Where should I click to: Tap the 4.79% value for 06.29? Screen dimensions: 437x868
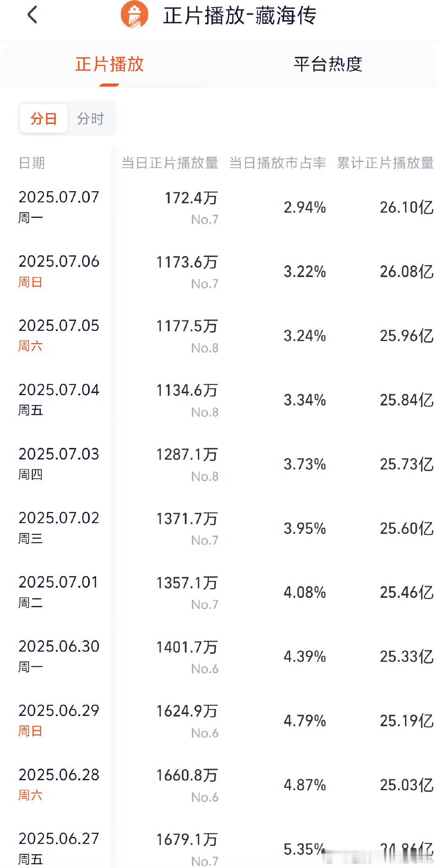pyautogui.click(x=305, y=721)
